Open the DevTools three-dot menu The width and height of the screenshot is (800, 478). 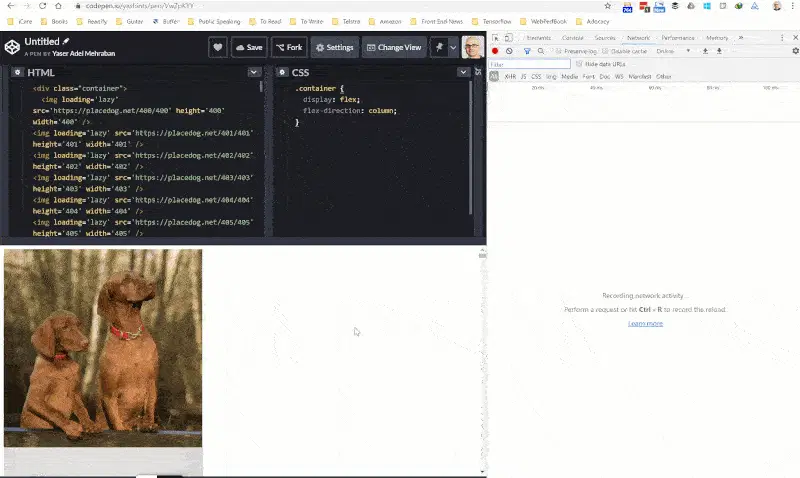[x=782, y=38]
